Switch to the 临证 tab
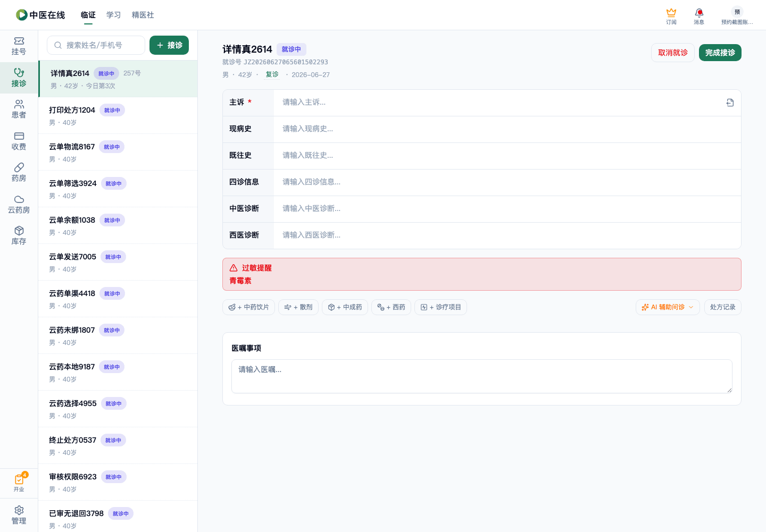The width and height of the screenshot is (766, 532). point(88,15)
